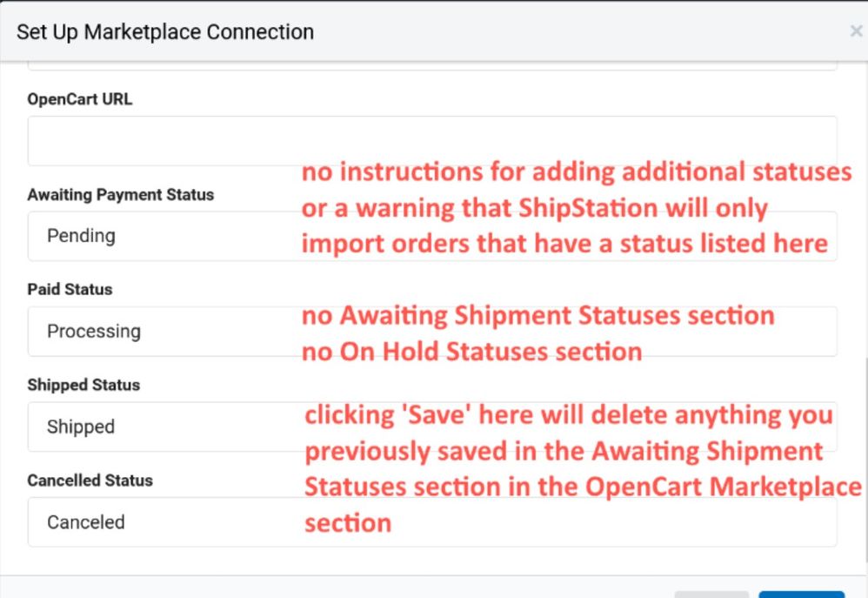Open the Shipped Status field showing Shipped
The height and width of the screenshot is (598, 868).
click(x=157, y=427)
